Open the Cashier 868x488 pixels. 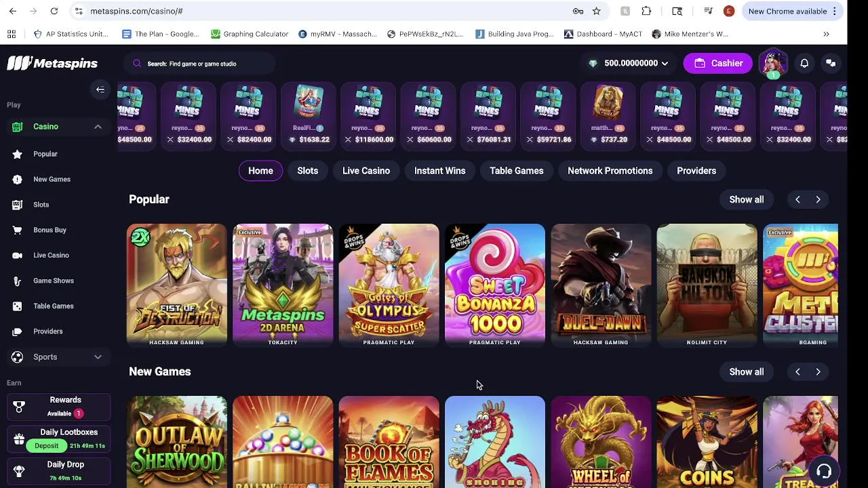[718, 63]
